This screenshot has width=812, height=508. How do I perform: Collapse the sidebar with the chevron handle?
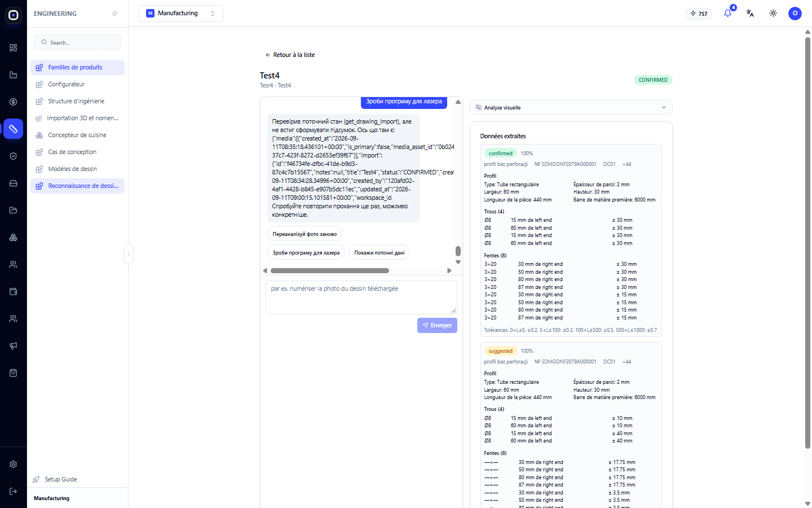point(129,254)
